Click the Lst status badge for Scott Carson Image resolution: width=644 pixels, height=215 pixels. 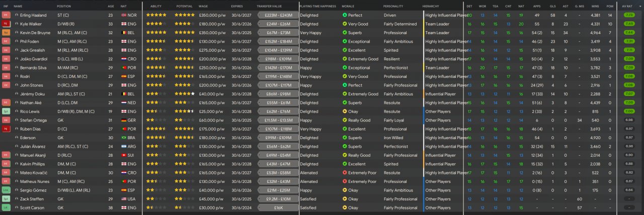[6, 207]
